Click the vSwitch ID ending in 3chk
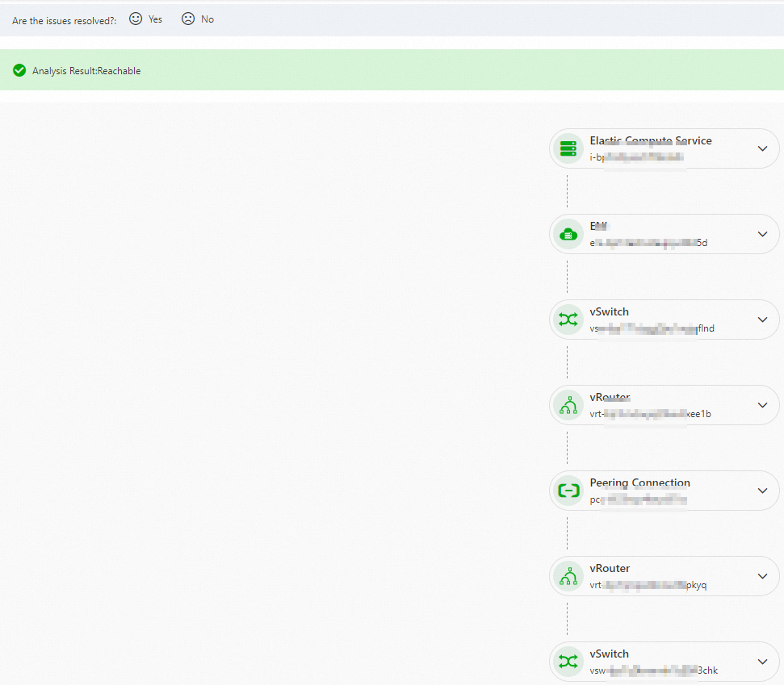Screen dimensions: 784x685 (x=653, y=670)
